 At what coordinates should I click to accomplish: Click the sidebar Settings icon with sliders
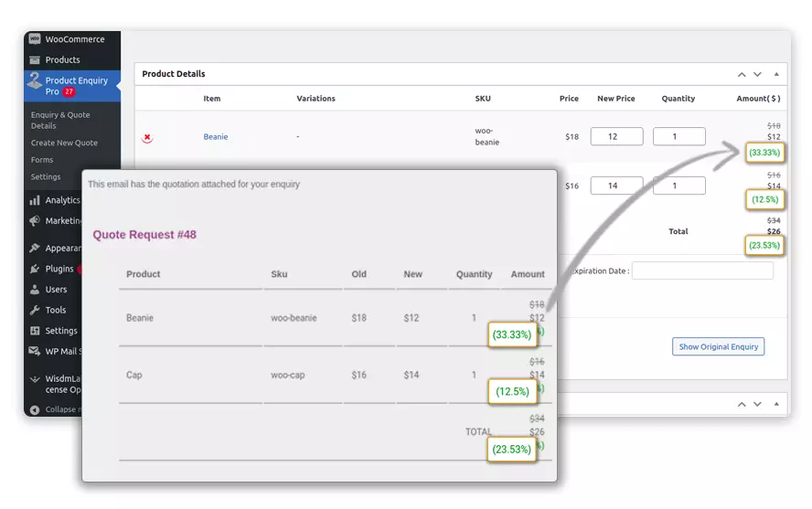35,331
